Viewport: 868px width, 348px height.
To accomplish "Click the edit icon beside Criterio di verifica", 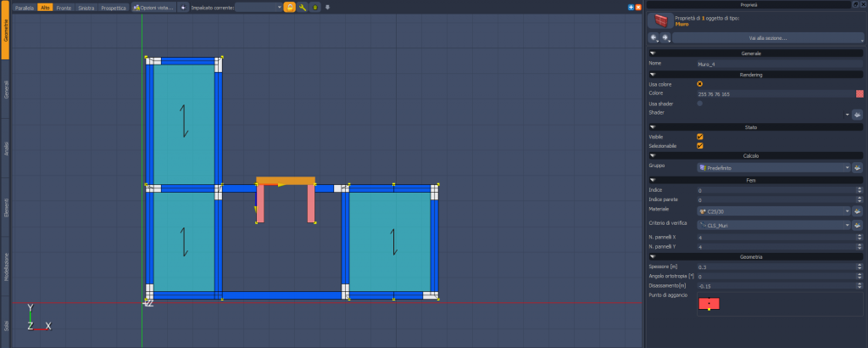I will click(857, 225).
